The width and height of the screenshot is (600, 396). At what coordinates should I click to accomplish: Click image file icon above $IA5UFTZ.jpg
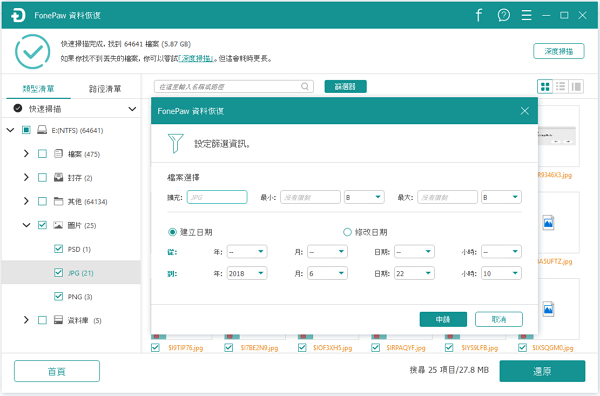coord(548,223)
